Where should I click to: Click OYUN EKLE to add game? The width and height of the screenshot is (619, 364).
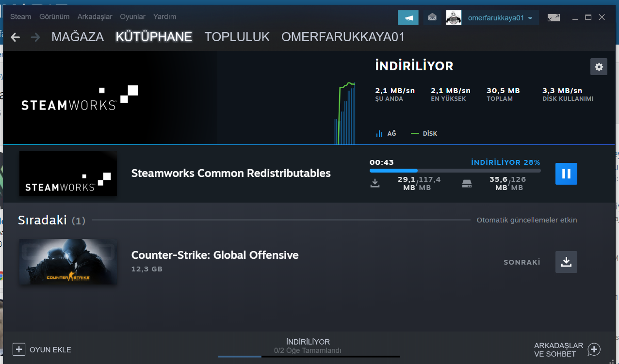(50, 349)
